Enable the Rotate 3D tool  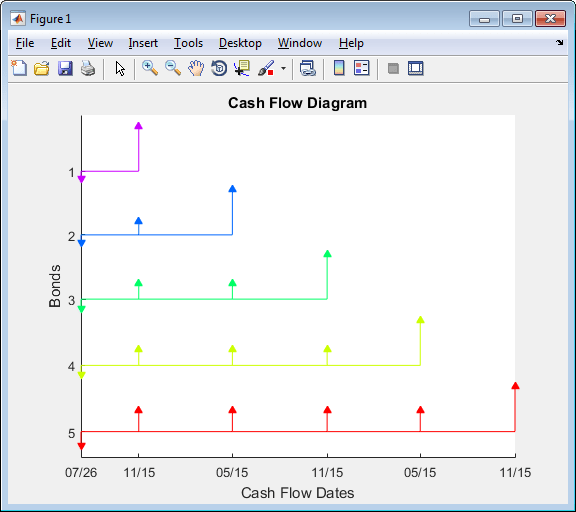[219, 68]
